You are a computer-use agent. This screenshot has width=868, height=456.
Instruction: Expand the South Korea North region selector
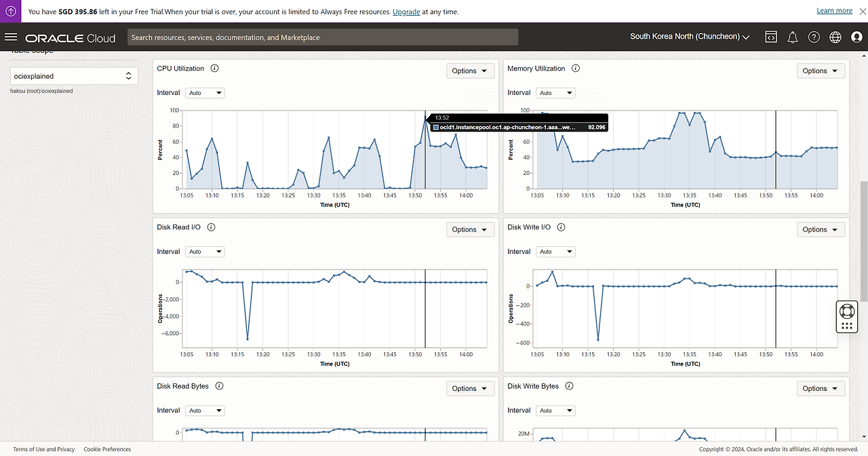click(x=690, y=37)
